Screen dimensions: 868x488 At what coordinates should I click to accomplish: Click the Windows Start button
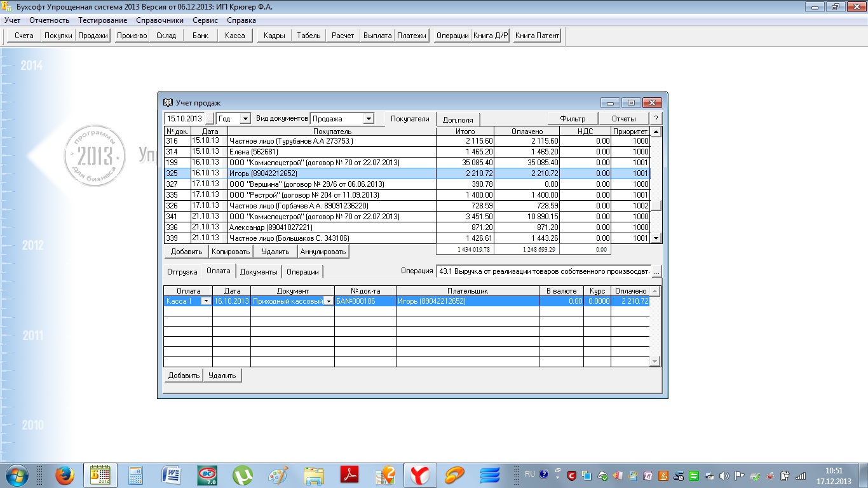tap(16, 475)
